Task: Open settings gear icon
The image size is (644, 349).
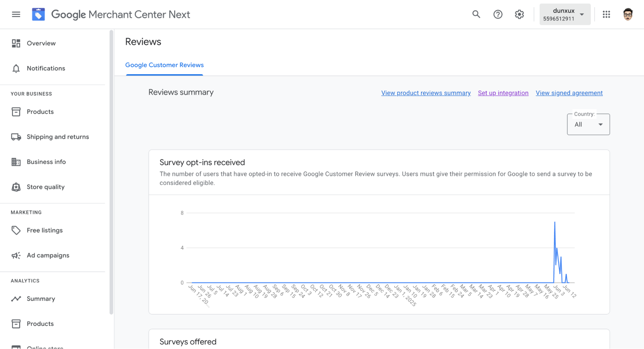Action: coord(519,15)
